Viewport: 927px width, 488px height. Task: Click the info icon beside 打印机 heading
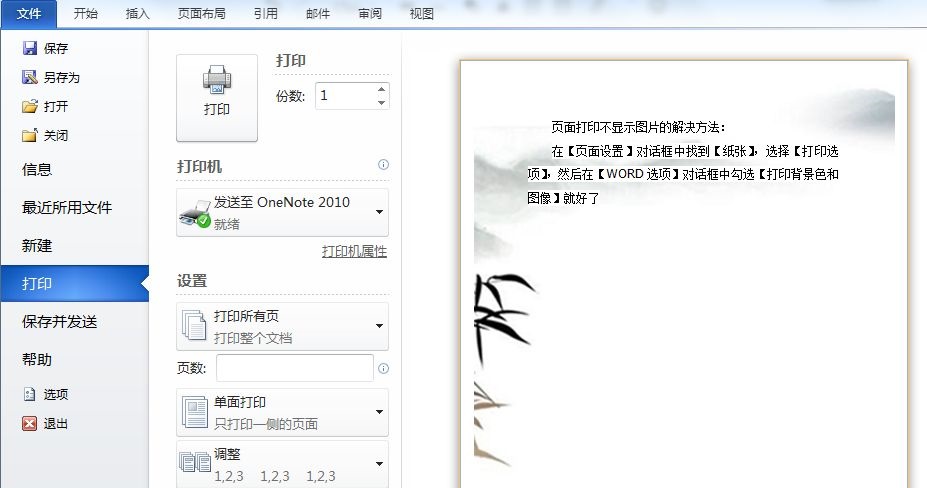[383, 164]
